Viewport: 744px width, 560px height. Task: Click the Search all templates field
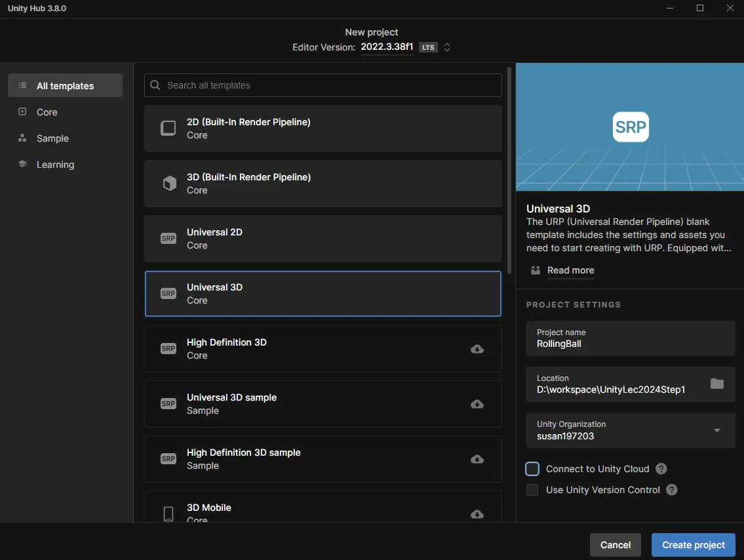[x=323, y=85]
